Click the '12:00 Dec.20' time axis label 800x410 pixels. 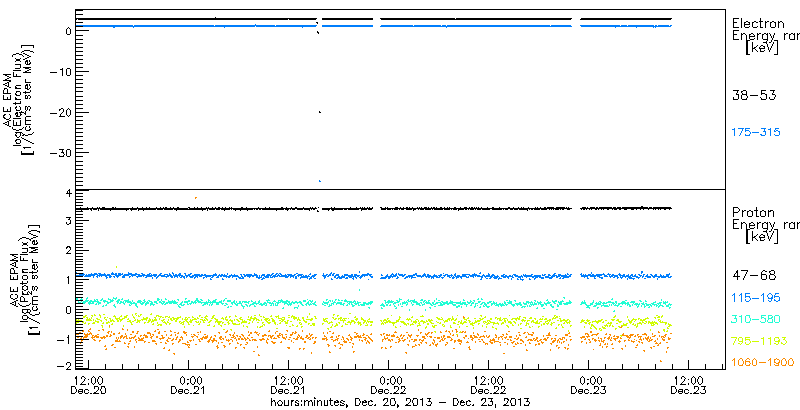[89, 385]
